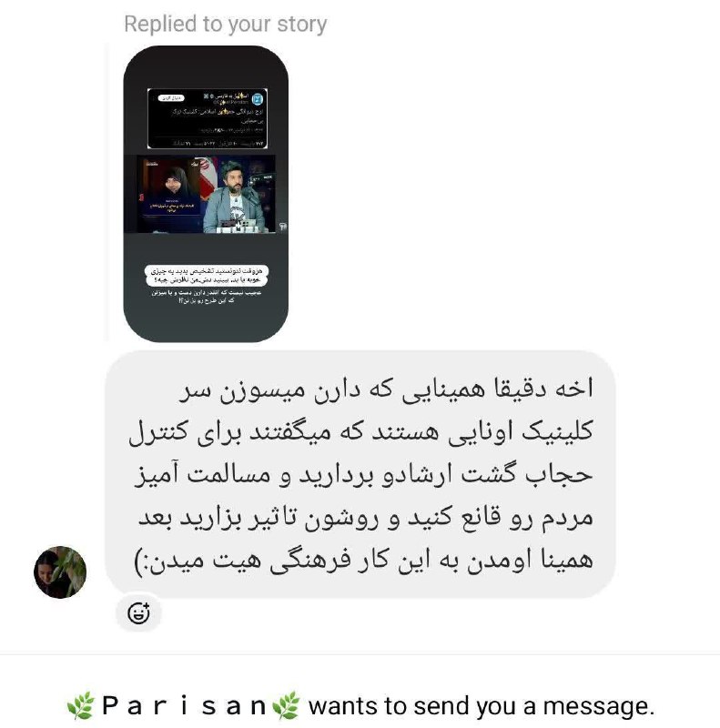
Task: Click the "Replied to your story" label
Action: (226, 25)
